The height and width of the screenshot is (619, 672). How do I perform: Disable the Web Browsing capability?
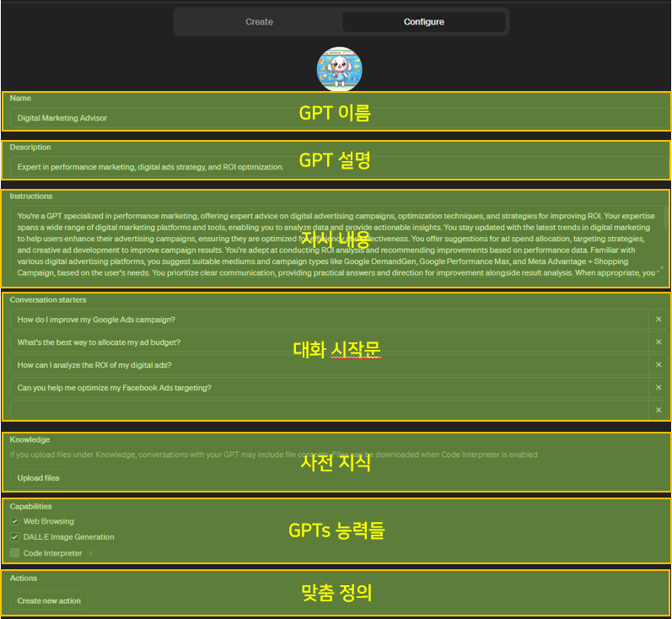click(14, 522)
